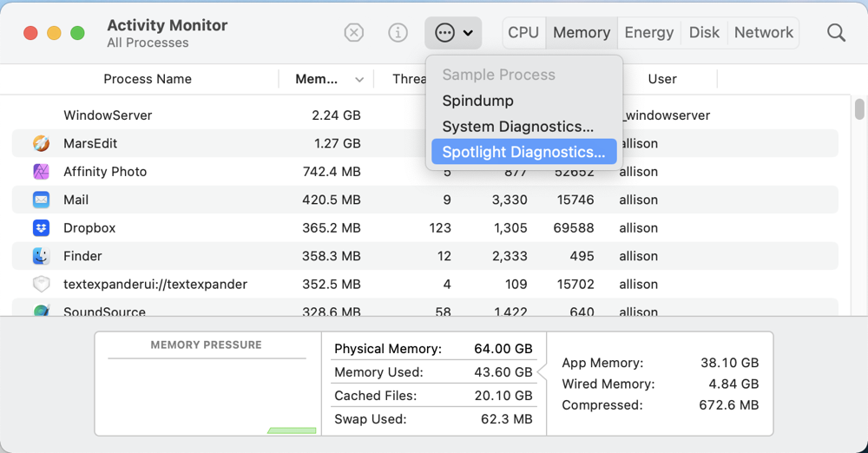Screen dimensions: 868x453
Task: Switch to the Disk tab
Action: (x=704, y=33)
